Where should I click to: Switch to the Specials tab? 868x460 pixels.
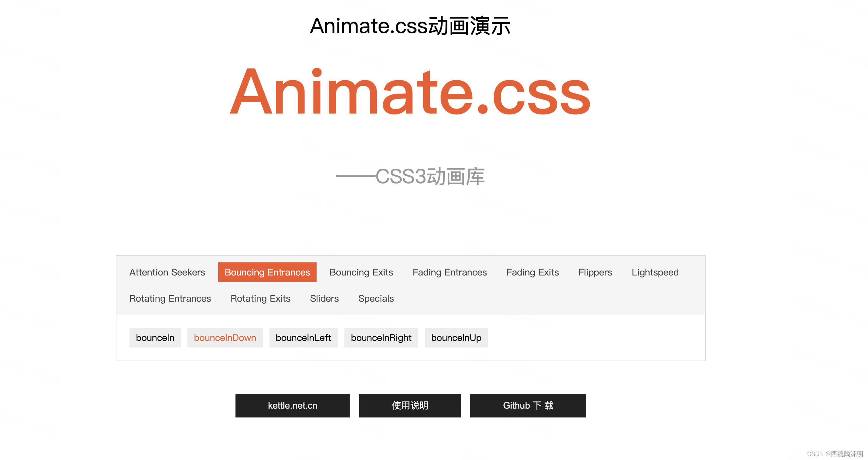376,299
